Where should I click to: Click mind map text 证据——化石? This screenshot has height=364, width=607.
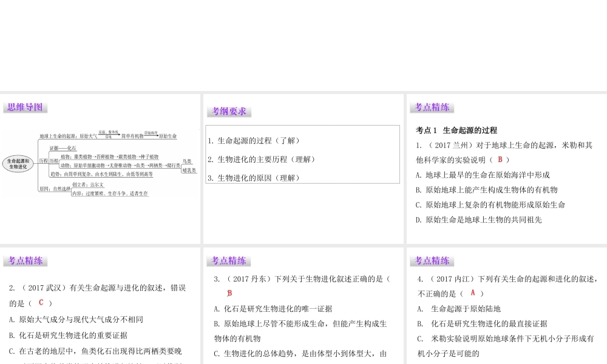[63, 148]
